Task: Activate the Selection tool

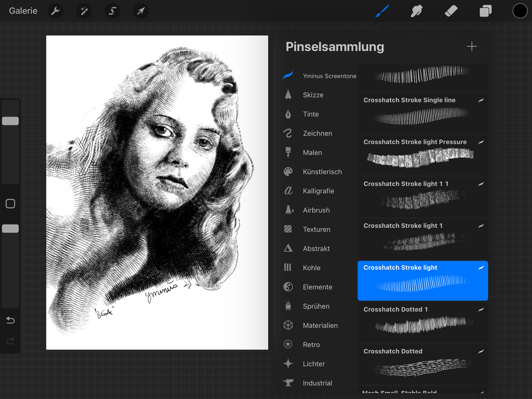Action: (112, 11)
